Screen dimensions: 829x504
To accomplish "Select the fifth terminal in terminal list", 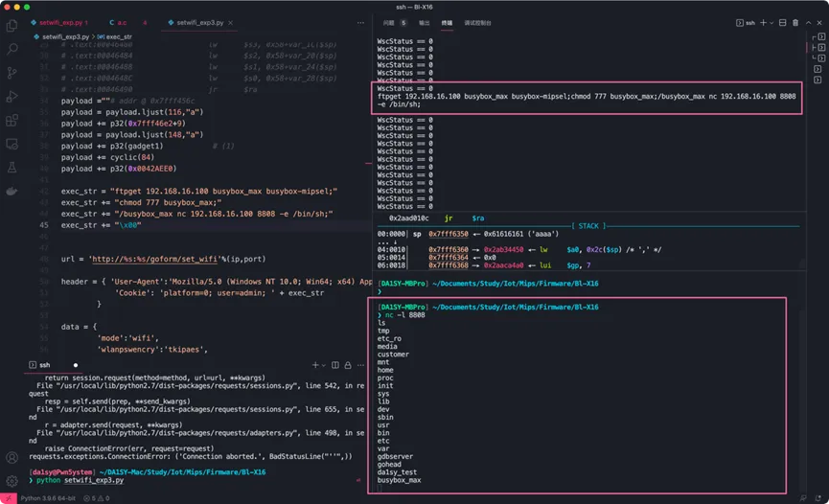I will (x=817, y=80).
